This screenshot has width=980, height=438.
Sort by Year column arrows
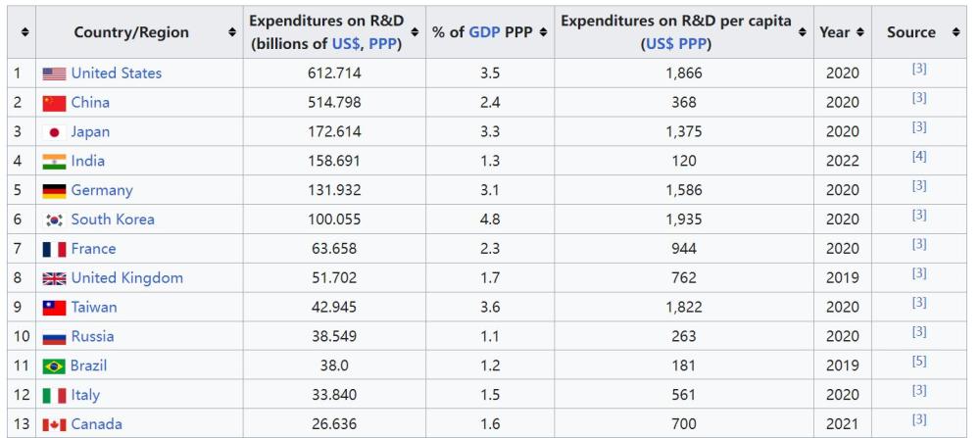pyautogui.click(x=857, y=32)
